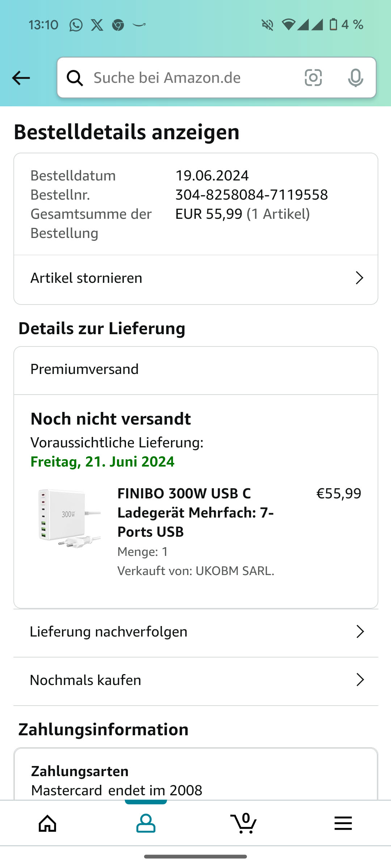The height and width of the screenshot is (868, 391).
Task: Tap the battery indicator in status bar
Action: 333,25
